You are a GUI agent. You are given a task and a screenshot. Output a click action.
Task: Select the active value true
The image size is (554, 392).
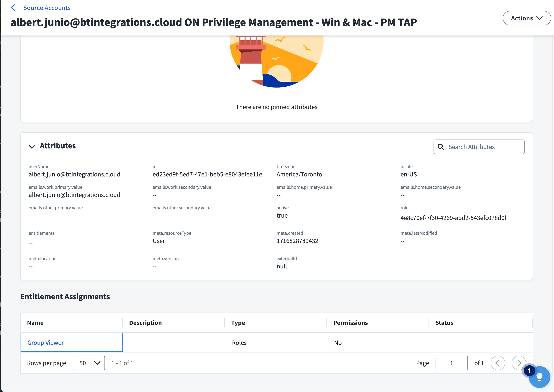click(282, 216)
